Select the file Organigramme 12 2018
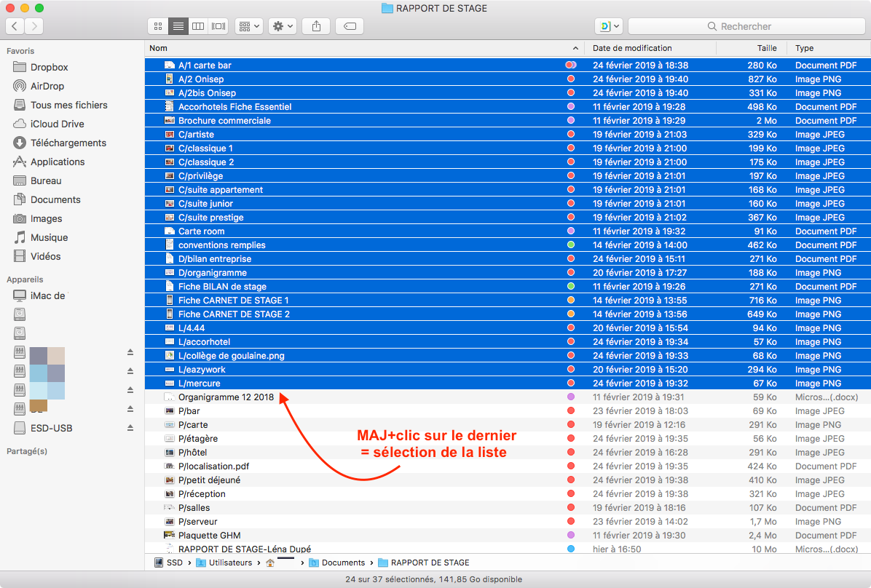Viewport: 871px width, 588px height. point(226,397)
